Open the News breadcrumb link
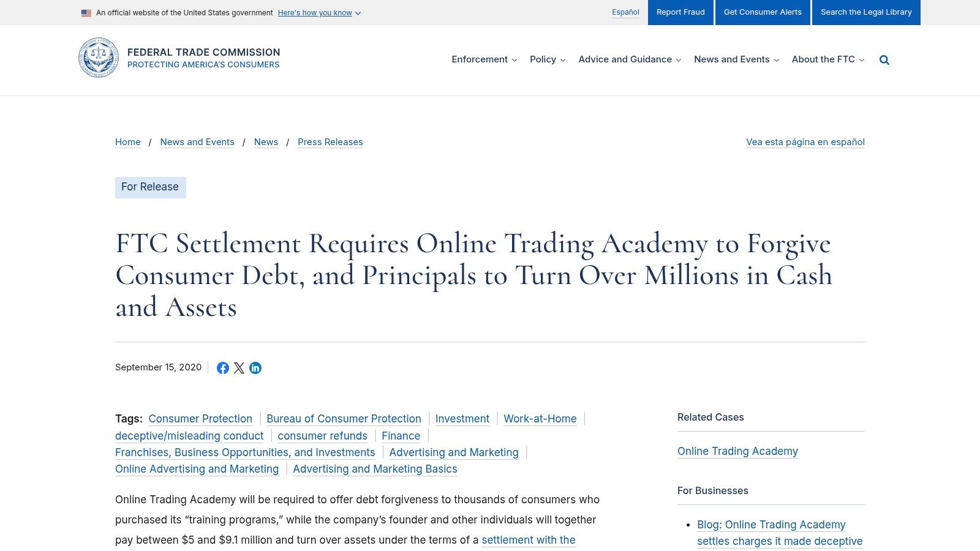This screenshot has width=980, height=551. pyautogui.click(x=266, y=142)
